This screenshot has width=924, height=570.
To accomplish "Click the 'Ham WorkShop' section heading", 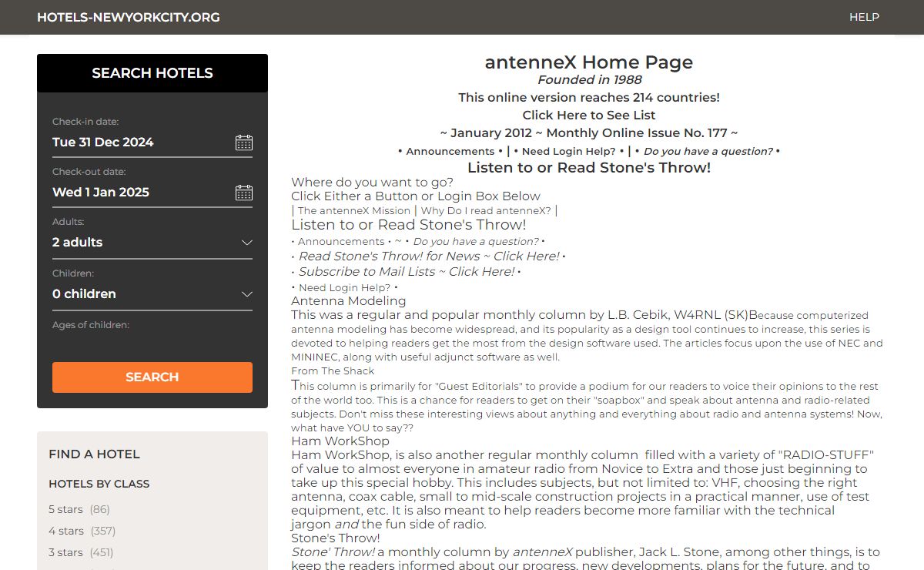I will 340,441.
